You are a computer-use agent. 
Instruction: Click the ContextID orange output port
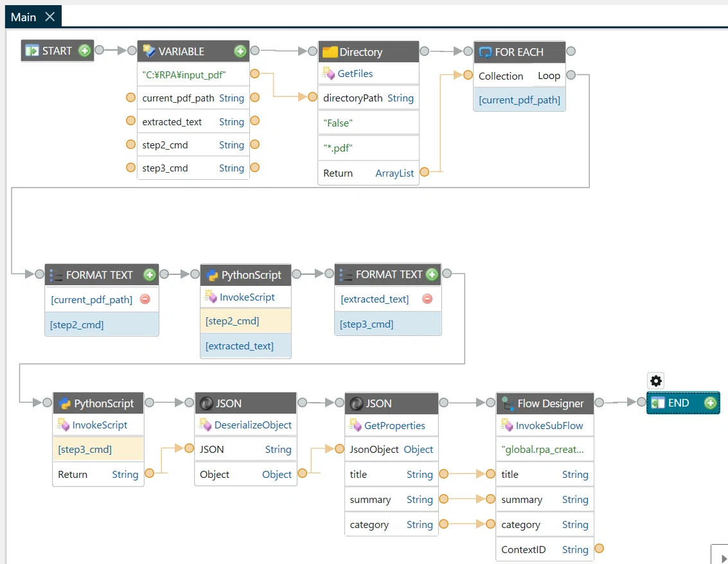point(599,548)
